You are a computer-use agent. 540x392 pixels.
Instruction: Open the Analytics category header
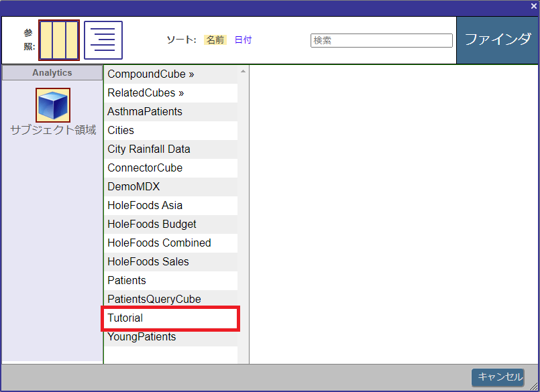click(52, 73)
